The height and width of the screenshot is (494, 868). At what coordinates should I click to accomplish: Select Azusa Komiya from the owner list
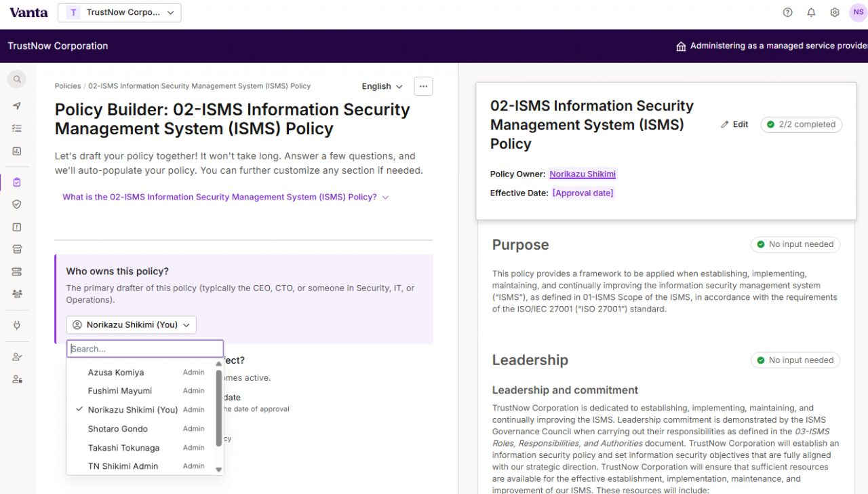click(x=142, y=373)
